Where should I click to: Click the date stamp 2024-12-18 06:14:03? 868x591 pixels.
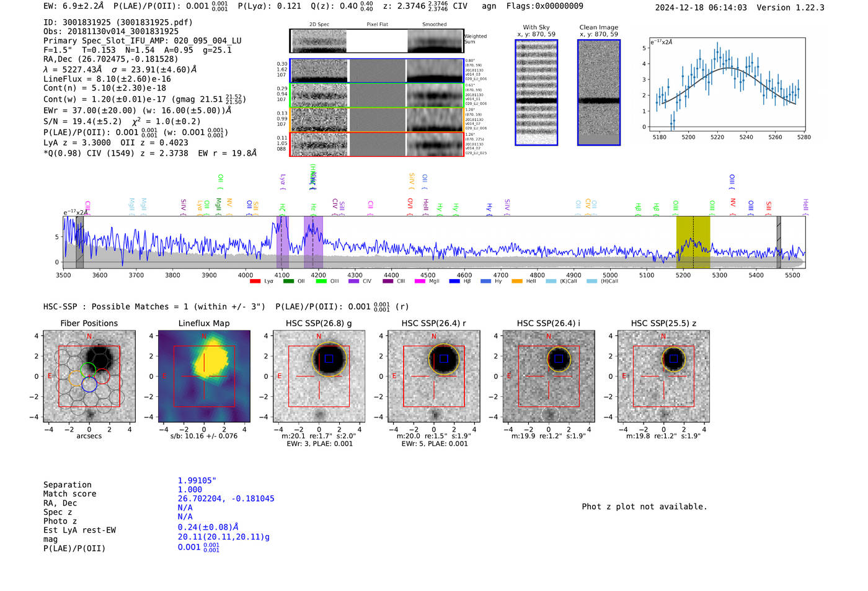pos(701,8)
